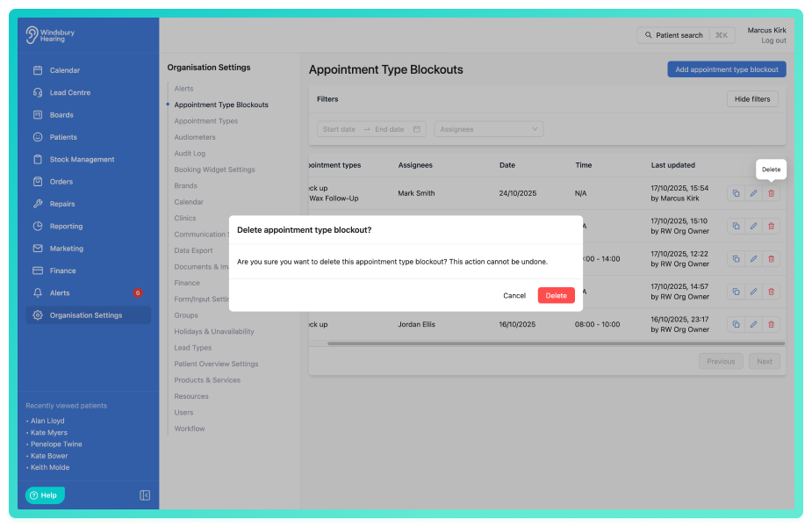Click the Windsbury Hearing logo
Image resolution: width=812 pixels, height=527 pixels.
click(50, 35)
